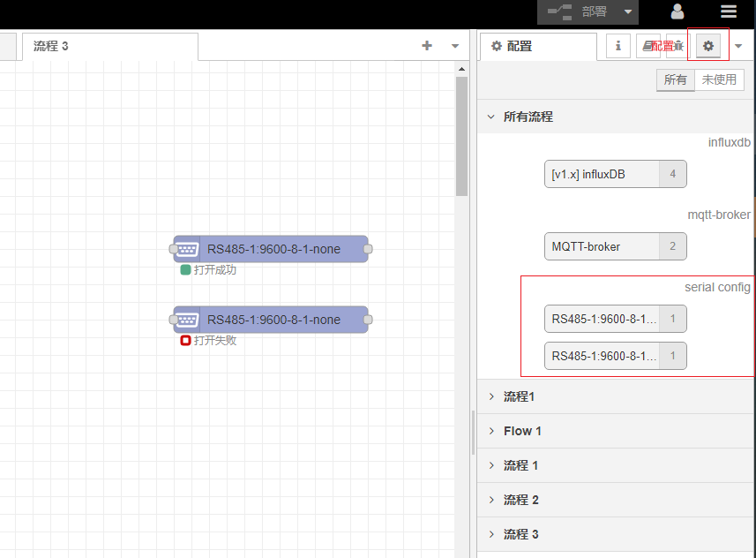The height and width of the screenshot is (558, 756).
Task: Add a new flow with plus icon
Action: (427, 46)
